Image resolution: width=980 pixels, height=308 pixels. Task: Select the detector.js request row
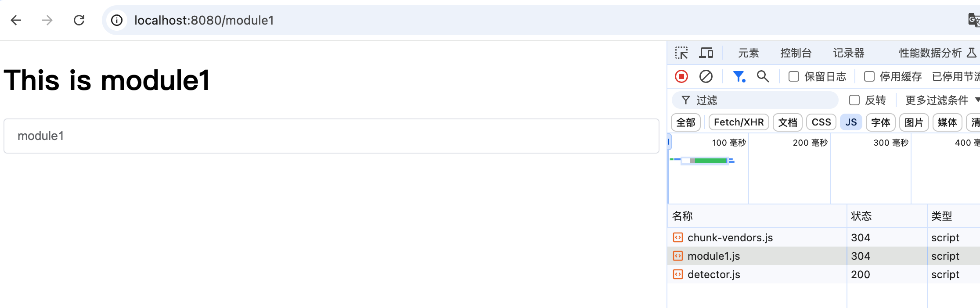tap(714, 275)
